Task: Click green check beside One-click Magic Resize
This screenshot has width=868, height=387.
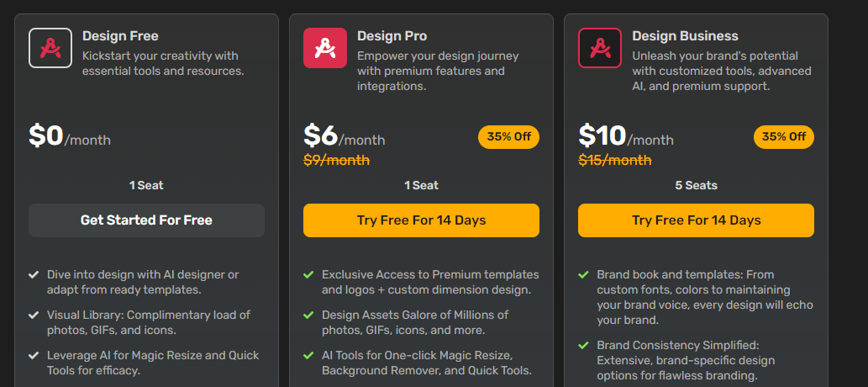Action: click(x=308, y=355)
